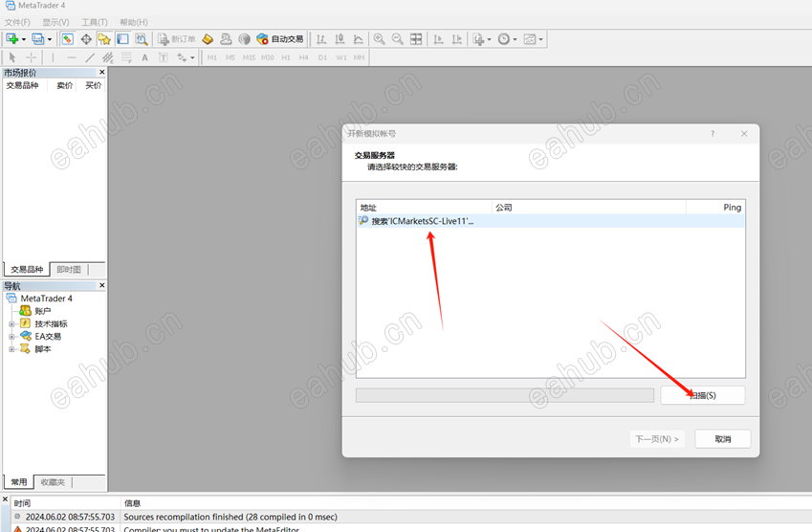812x532 pixels.
Task: Select the line chart icon
Action: click(x=358, y=39)
